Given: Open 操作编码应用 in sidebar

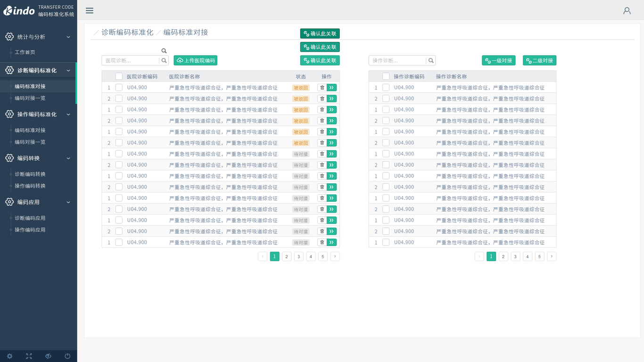Looking at the screenshot, I should 30,230.
